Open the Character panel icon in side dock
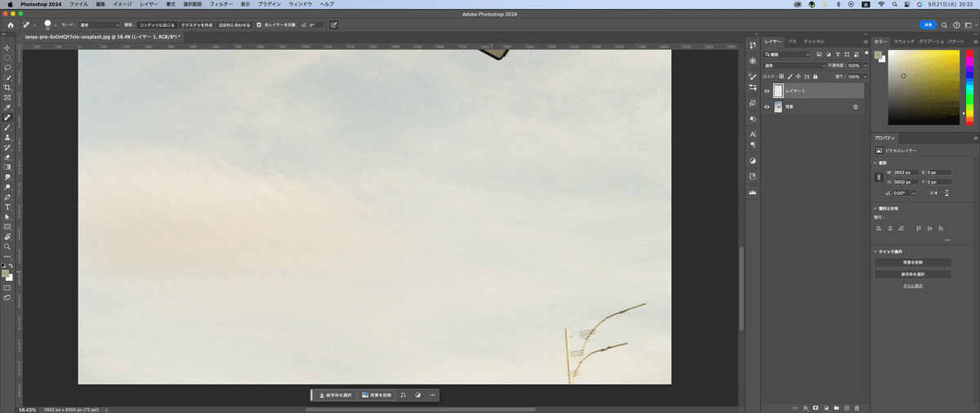This screenshot has height=413, width=980. [x=753, y=133]
